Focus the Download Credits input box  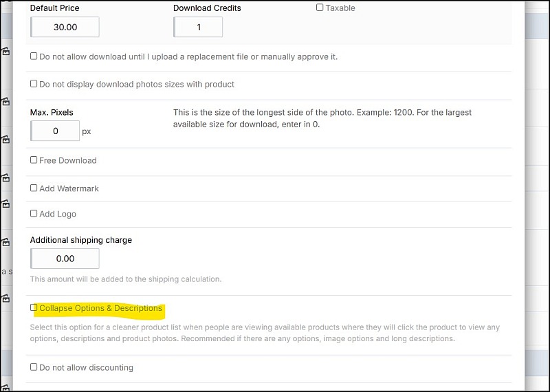198,27
